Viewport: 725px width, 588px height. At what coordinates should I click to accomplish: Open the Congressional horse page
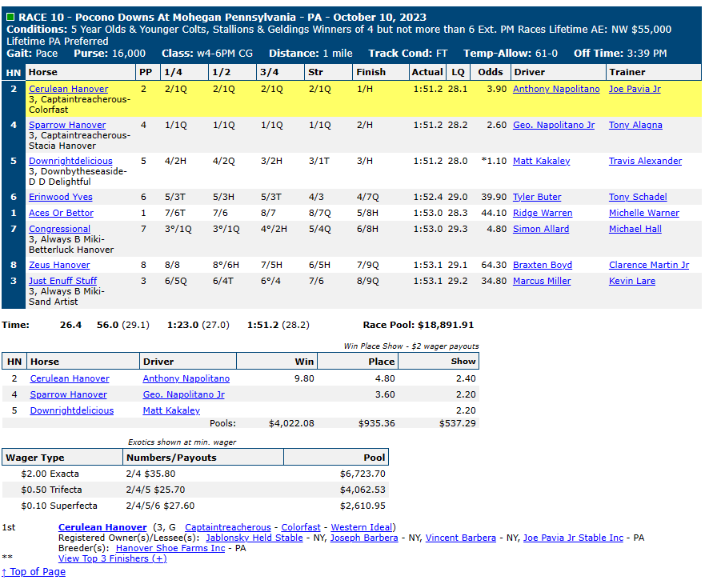tap(59, 229)
